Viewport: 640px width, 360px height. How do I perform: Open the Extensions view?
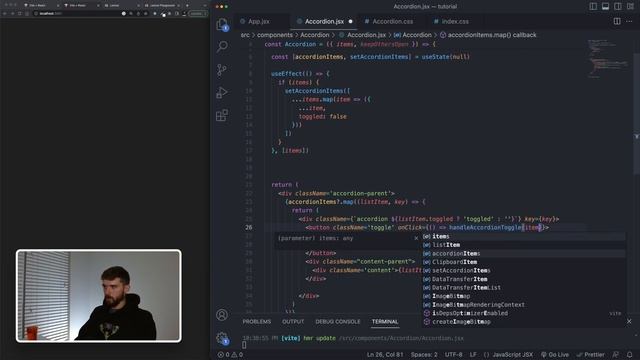coord(222,116)
